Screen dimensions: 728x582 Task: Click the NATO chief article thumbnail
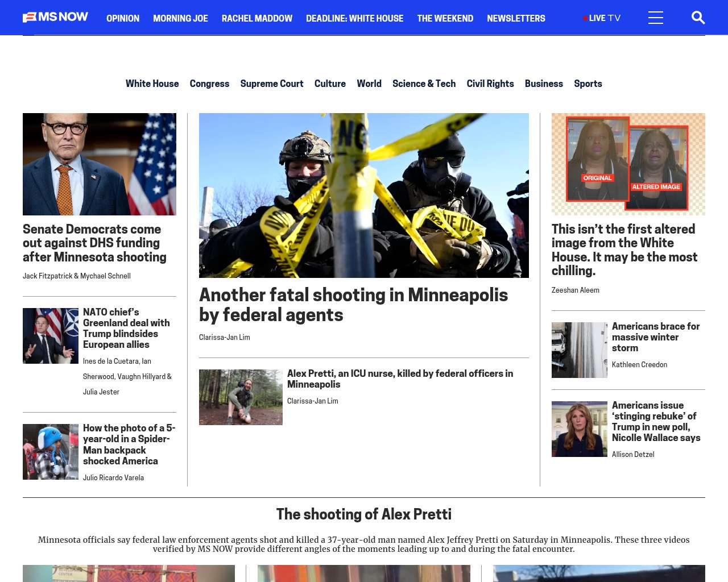51,336
